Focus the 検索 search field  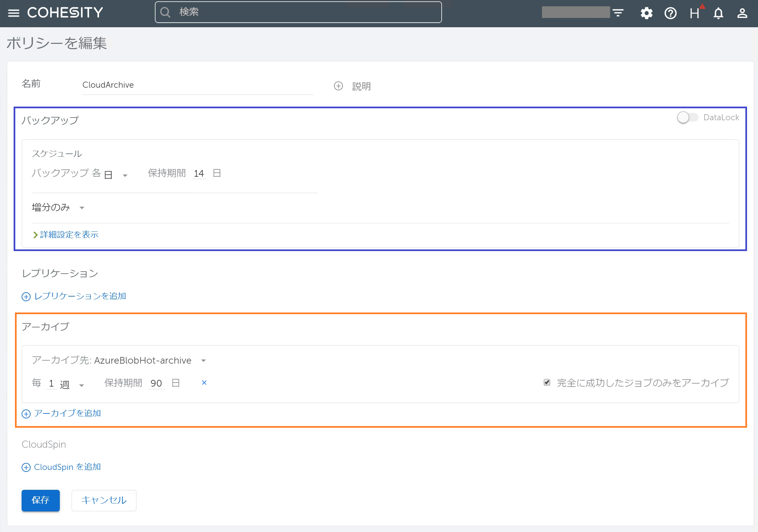tap(298, 12)
